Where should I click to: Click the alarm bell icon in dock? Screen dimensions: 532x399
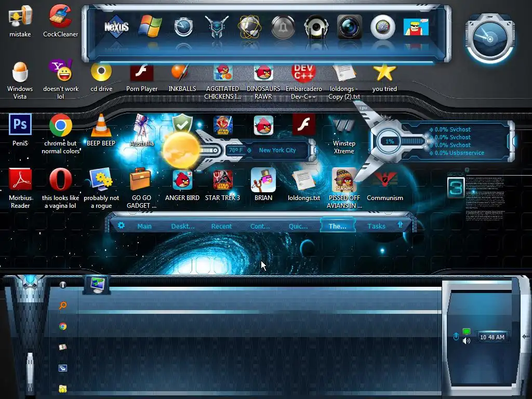283,27
